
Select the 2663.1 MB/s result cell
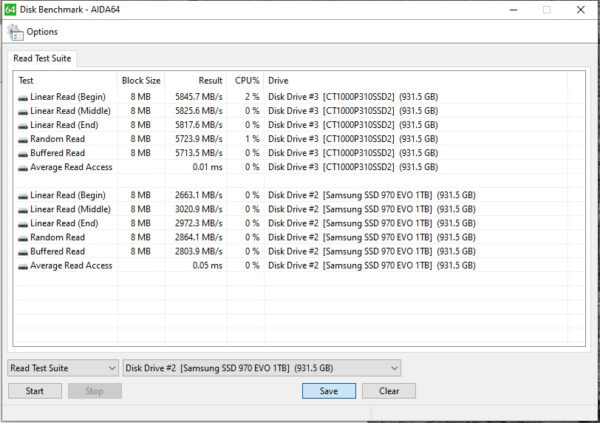pyautogui.click(x=199, y=195)
